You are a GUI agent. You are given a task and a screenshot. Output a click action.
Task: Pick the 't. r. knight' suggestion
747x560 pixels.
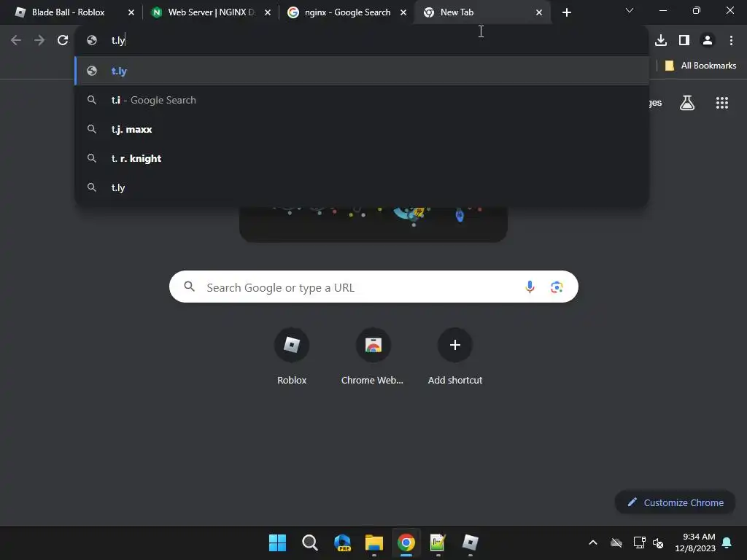pyautogui.click(x=362, y=158)
